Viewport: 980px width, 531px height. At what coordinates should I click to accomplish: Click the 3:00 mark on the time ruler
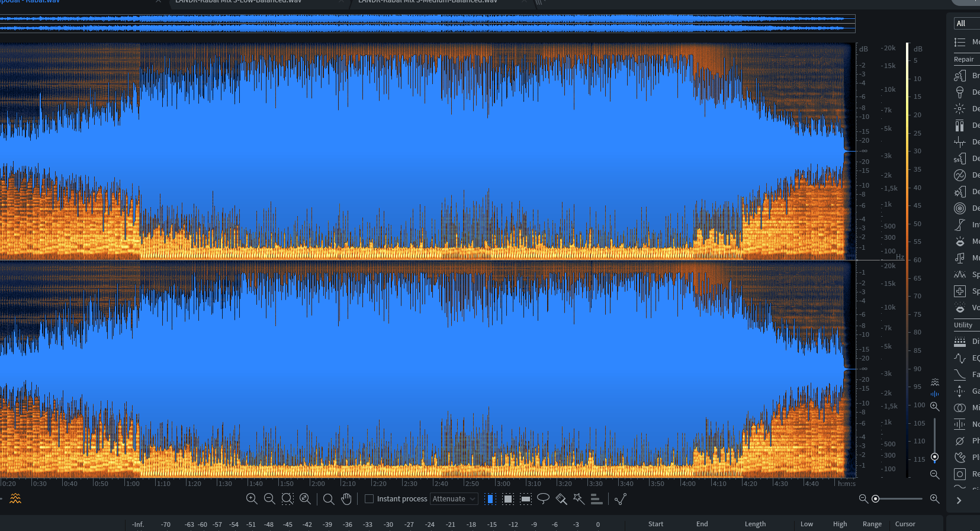pyautogui.click(x=503, y=483)
